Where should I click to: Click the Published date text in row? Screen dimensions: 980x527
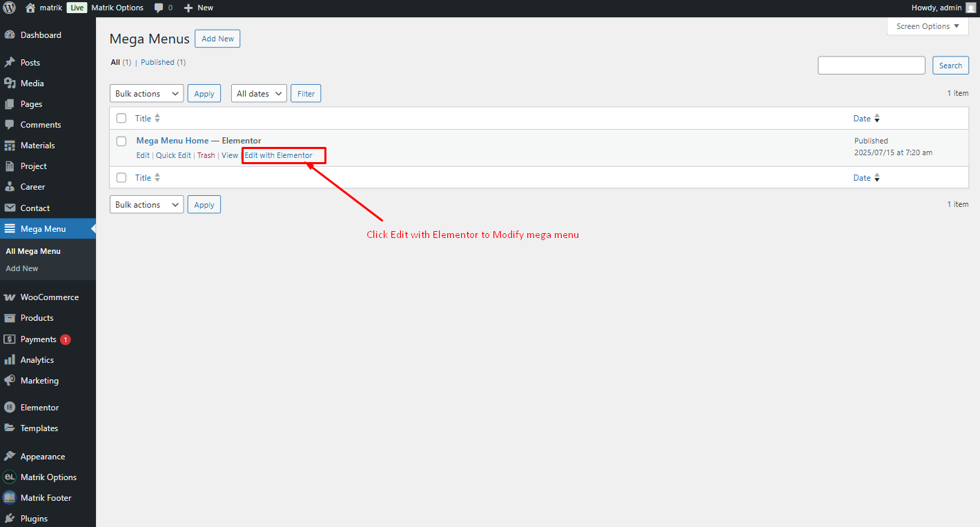pos(893,147)
